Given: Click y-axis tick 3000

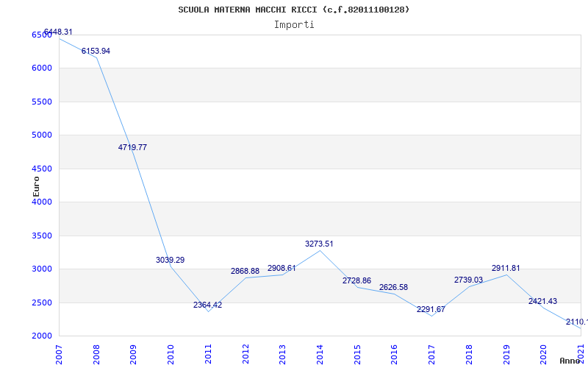Looking at the screenshot, I should pos(42,269).
